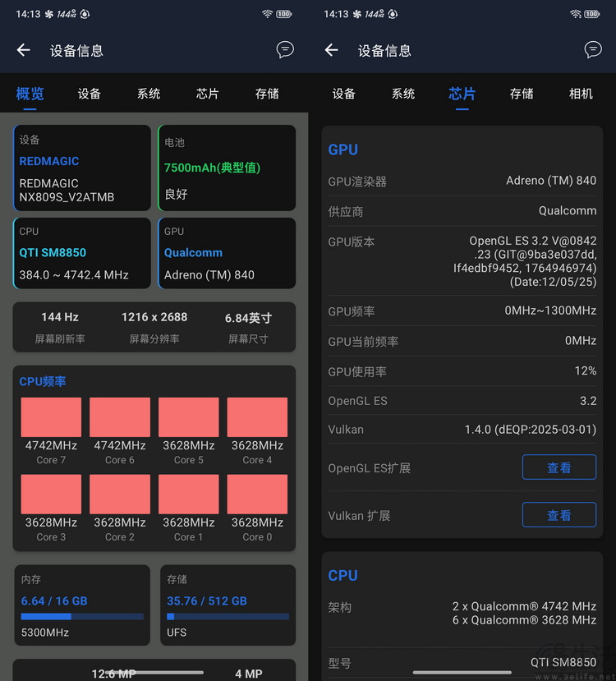The image size is (616, 681).
Task: Tap Core 3 frequency block
Action: tap(51, 495)
